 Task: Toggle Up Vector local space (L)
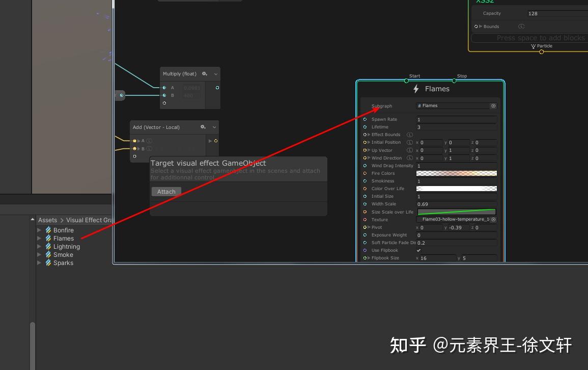tap(409, 150)
